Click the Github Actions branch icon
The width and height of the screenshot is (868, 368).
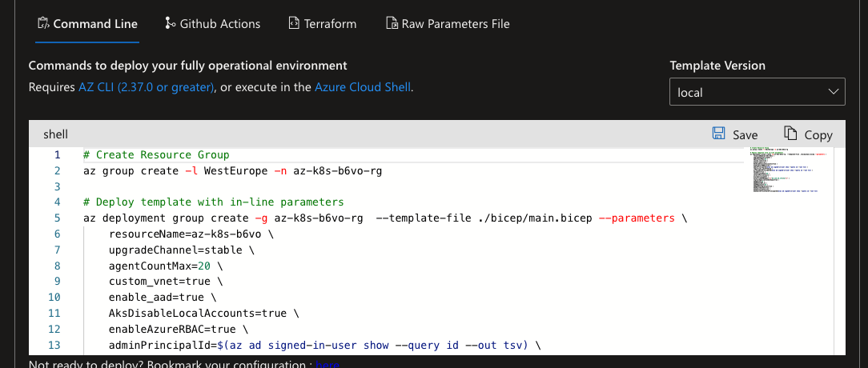pyautogui.click(x=170, y=23)
